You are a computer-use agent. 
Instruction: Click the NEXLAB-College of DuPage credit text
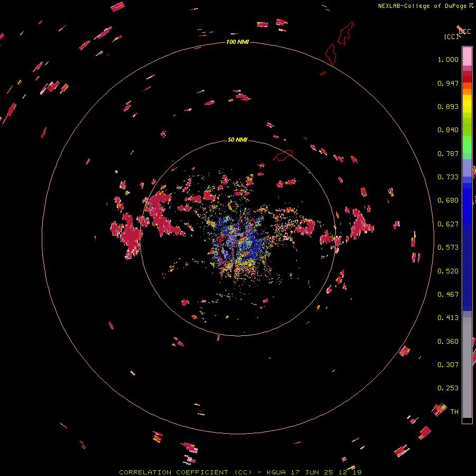click(x=422, y=6)
